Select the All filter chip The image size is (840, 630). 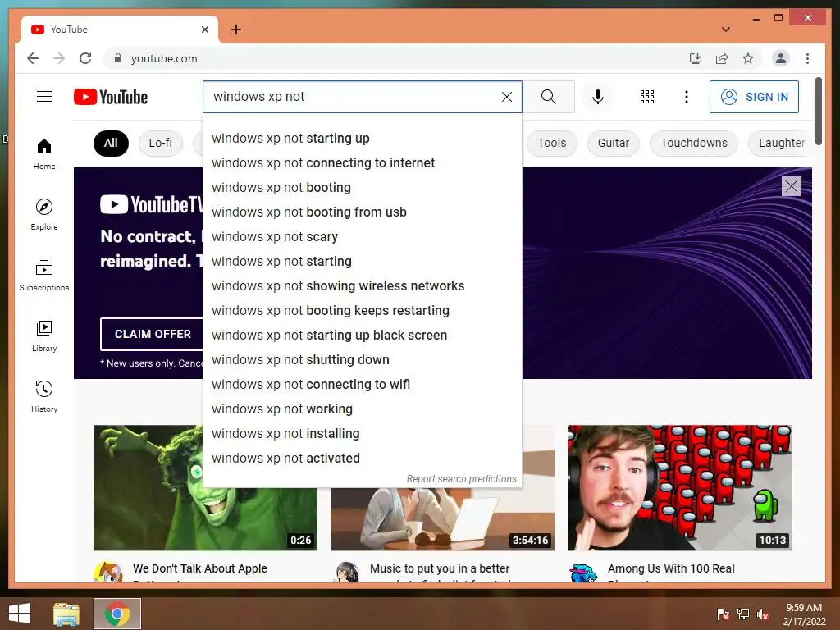click(111, 143)
